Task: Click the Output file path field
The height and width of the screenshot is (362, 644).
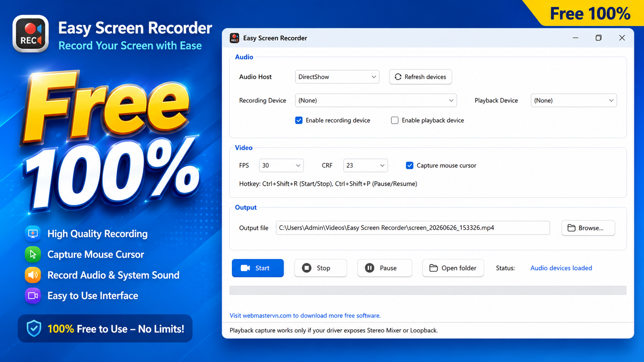Action: click(413, 228)
